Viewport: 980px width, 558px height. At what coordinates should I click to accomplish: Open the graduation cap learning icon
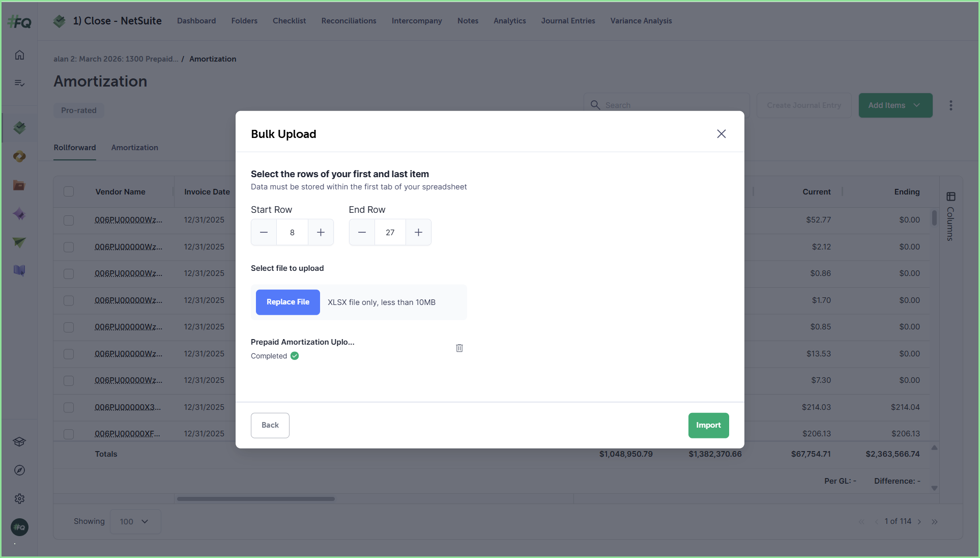[19, 442]
